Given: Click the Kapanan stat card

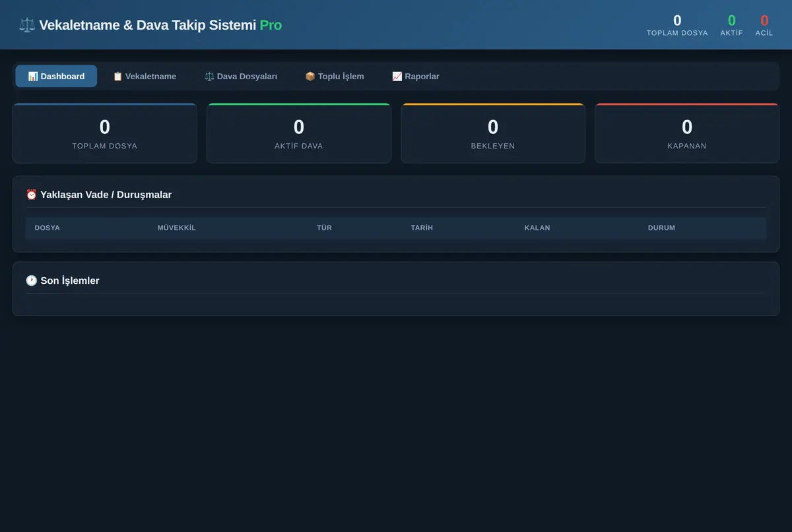Looking at the screenshot, I should [687, 133].
